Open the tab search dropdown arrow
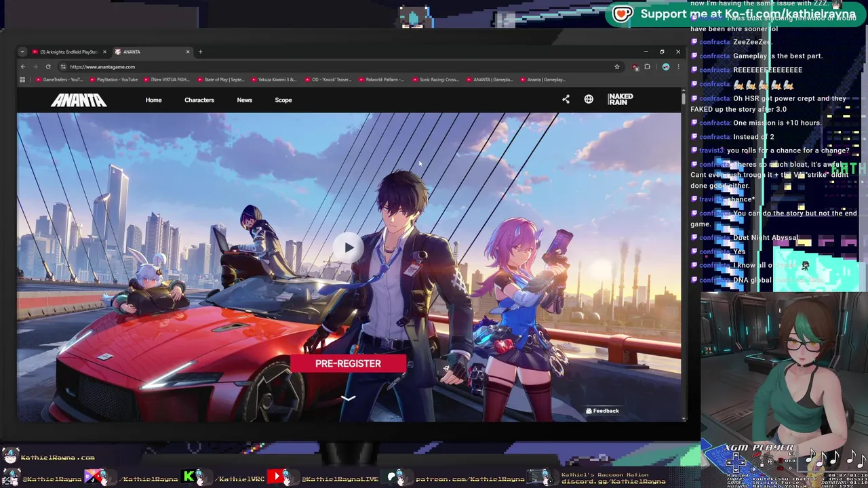Screen dimensions: 868x488 pyautogui.click(x=22, y=52)
